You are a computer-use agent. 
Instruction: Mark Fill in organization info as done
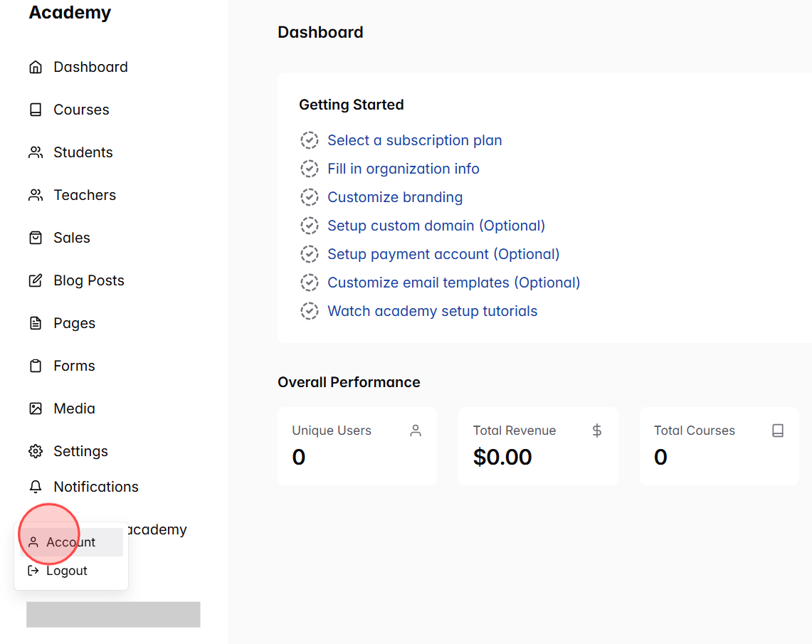point(310,169)
